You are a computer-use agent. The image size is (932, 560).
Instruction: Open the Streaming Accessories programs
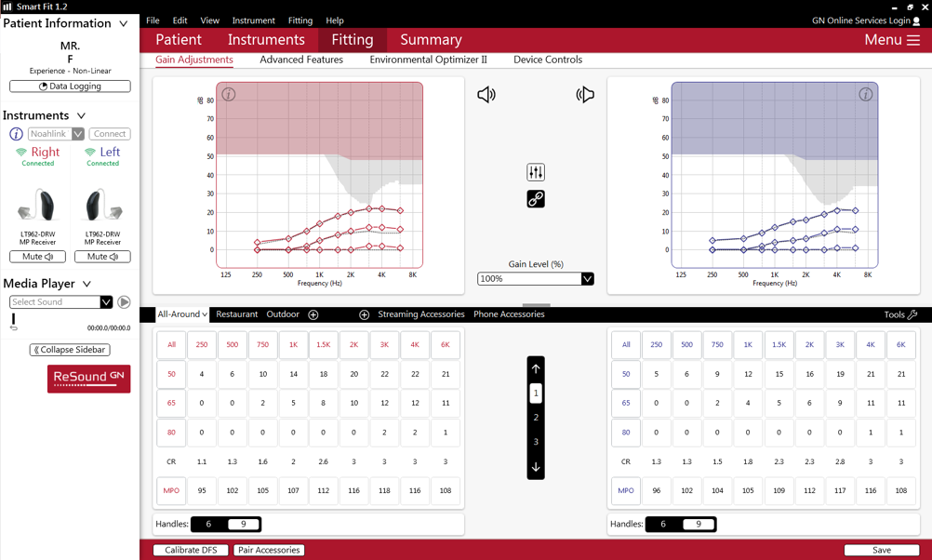pos(420,314)
